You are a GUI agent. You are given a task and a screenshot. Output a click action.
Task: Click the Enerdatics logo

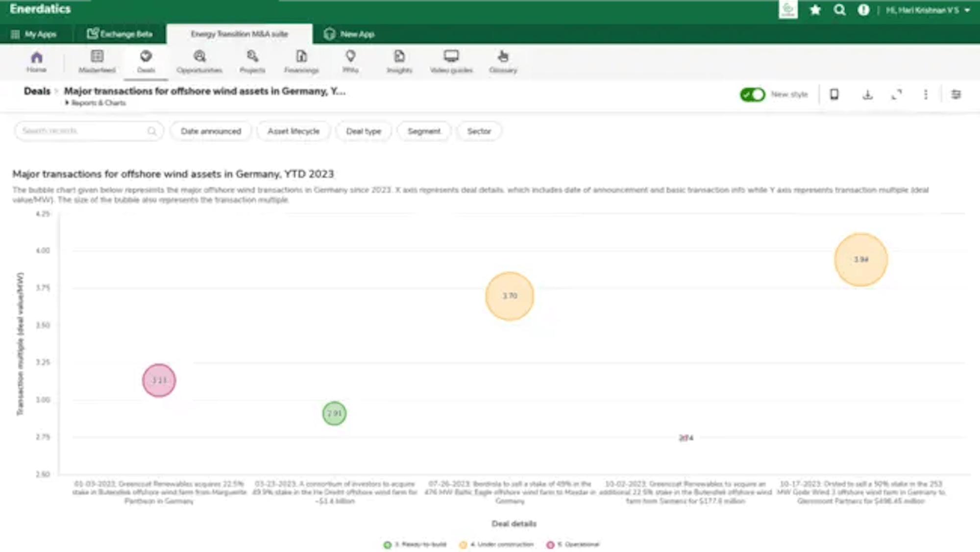pyautogui.click(x=40, y=9)
